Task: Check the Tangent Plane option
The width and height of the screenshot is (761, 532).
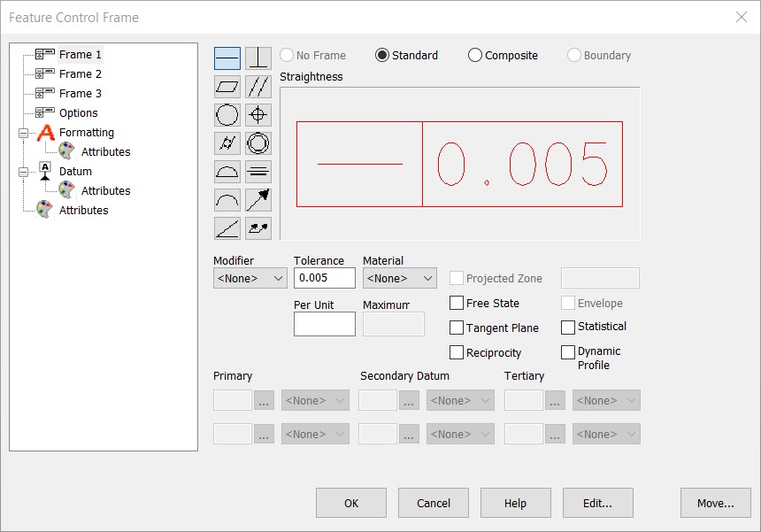Action: [457, 328]
